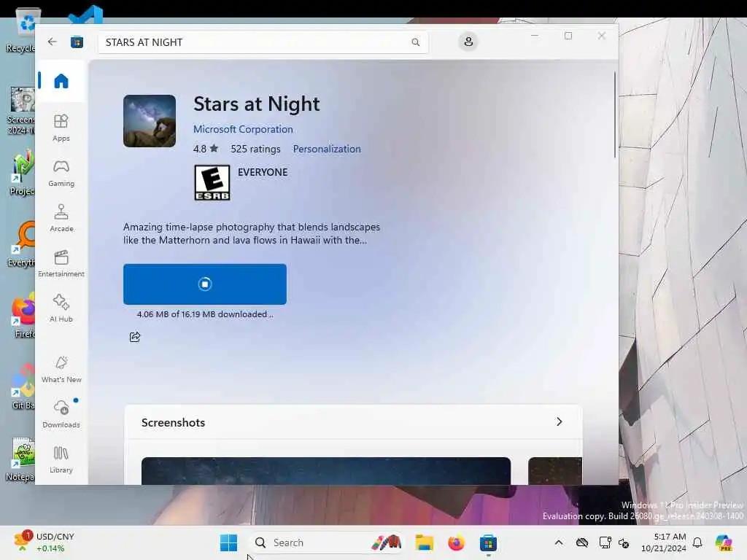This screenshot has height=560, width=747.
Task: Open the Home tab in Store sidebar
Action: 61,81
